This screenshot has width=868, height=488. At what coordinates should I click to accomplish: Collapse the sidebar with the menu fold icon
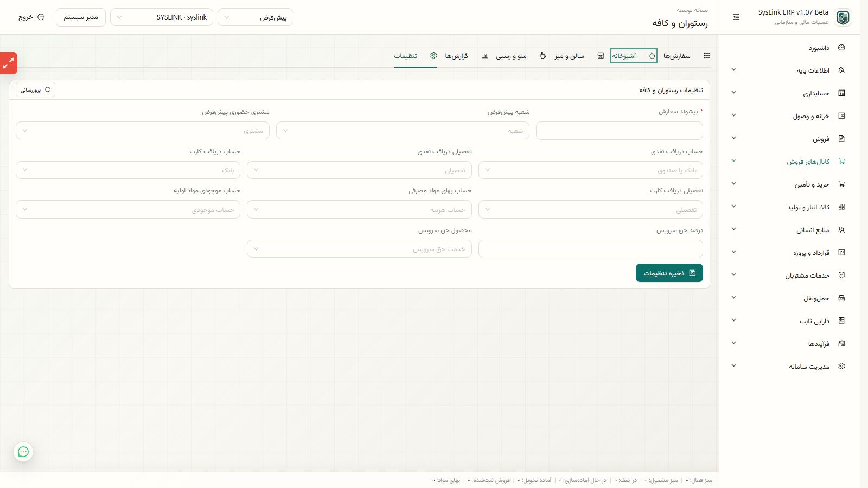pos(736,17)
